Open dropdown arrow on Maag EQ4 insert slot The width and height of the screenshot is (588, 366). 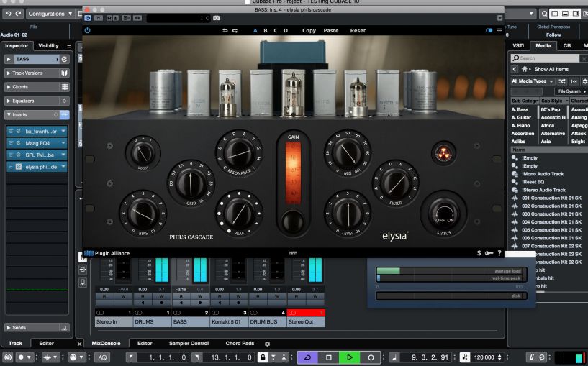[63, 143]
